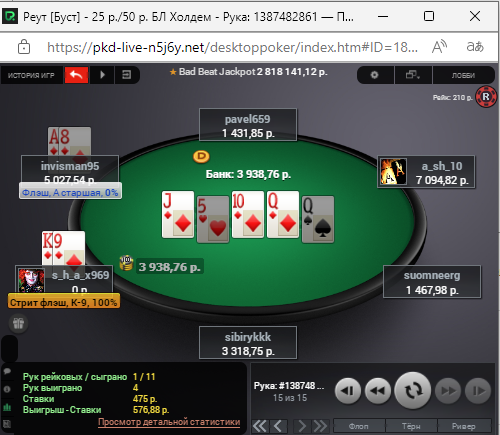This screenshot has width=500, height=435.
Task: Jump to the Тёрн stage
Action: 411,426
